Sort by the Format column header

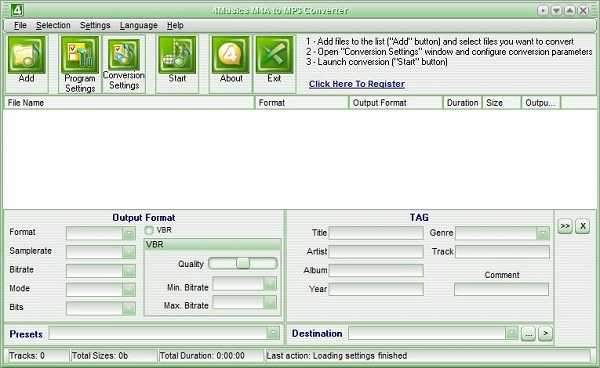[x=302, y=103]
